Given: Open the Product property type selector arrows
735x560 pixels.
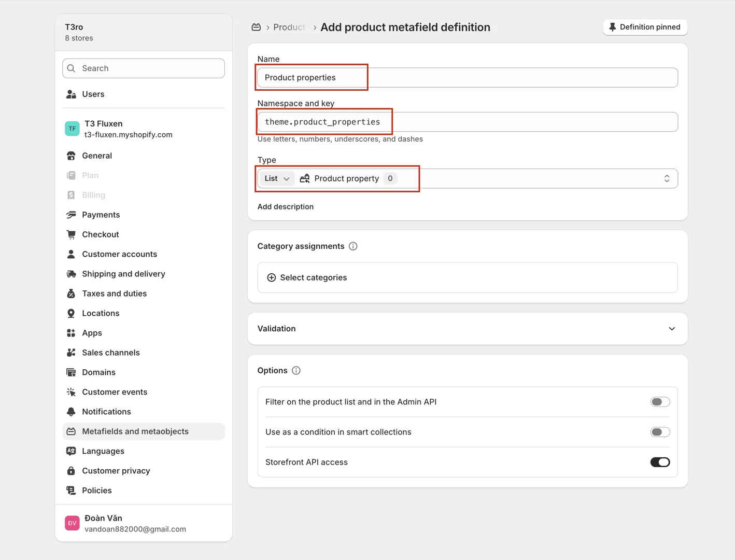Looking at the screenshot, I should click(x=667, y=178).
